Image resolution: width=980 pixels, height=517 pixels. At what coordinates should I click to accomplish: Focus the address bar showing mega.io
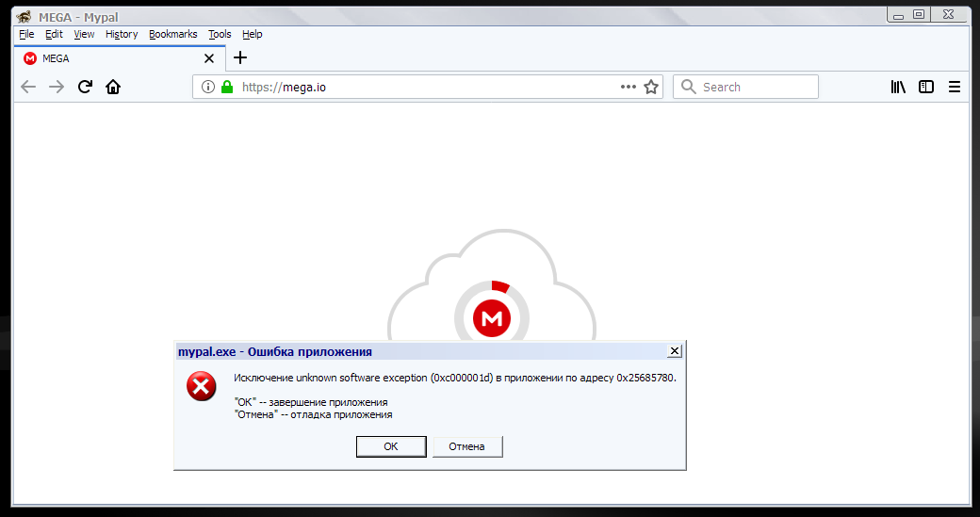pos(428,87)
